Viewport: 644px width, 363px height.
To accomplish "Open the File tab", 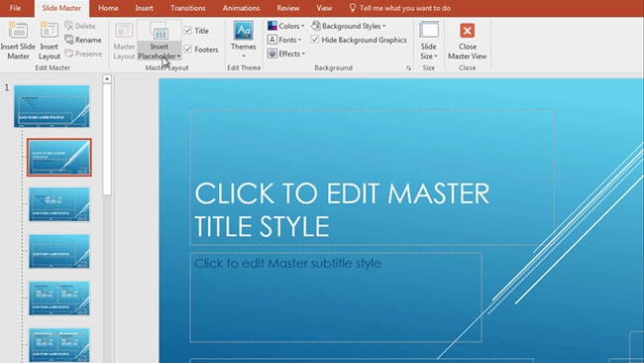I will pyautogui.click(x=15, y=8).
